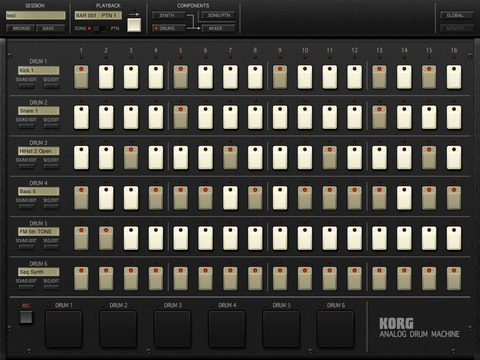Open the Seq Synth sound selector

tap(39, 272)
